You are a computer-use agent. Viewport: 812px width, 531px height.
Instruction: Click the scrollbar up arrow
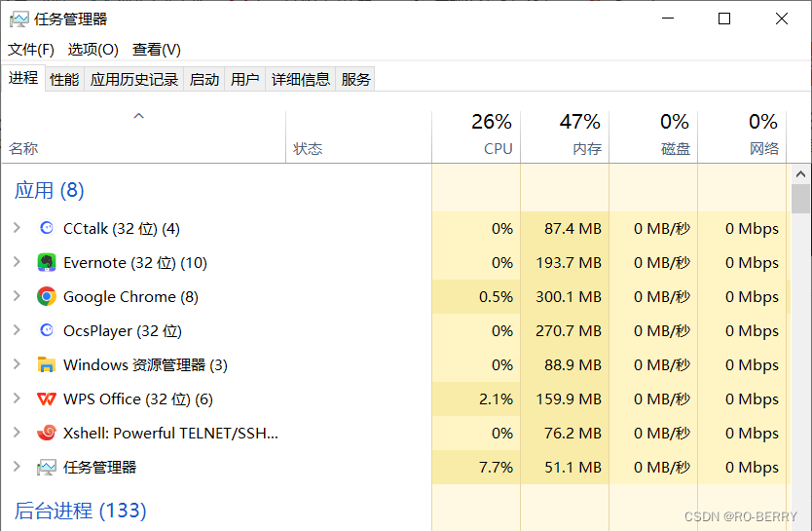coord(800,175)
